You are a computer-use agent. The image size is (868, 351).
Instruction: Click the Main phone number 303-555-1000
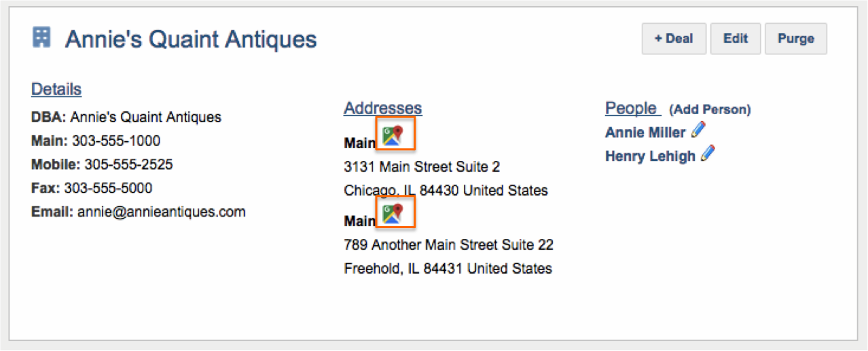tap(116, 141)
